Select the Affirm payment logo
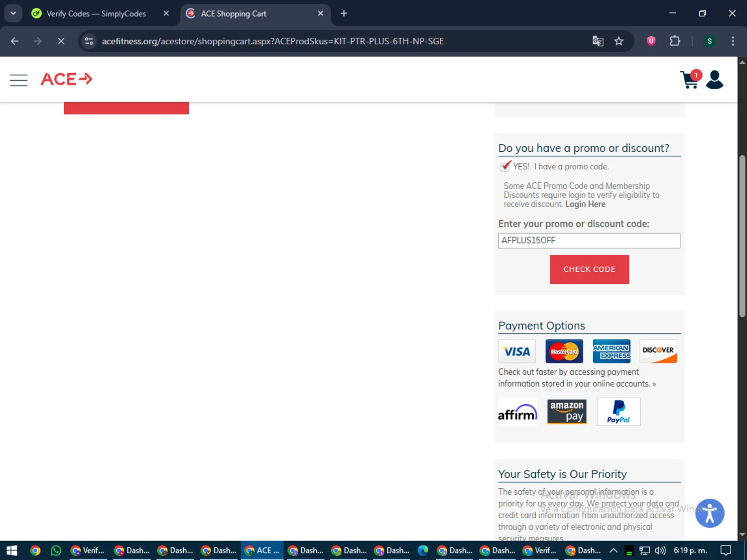The image size is (747, 560). (517, 412)
